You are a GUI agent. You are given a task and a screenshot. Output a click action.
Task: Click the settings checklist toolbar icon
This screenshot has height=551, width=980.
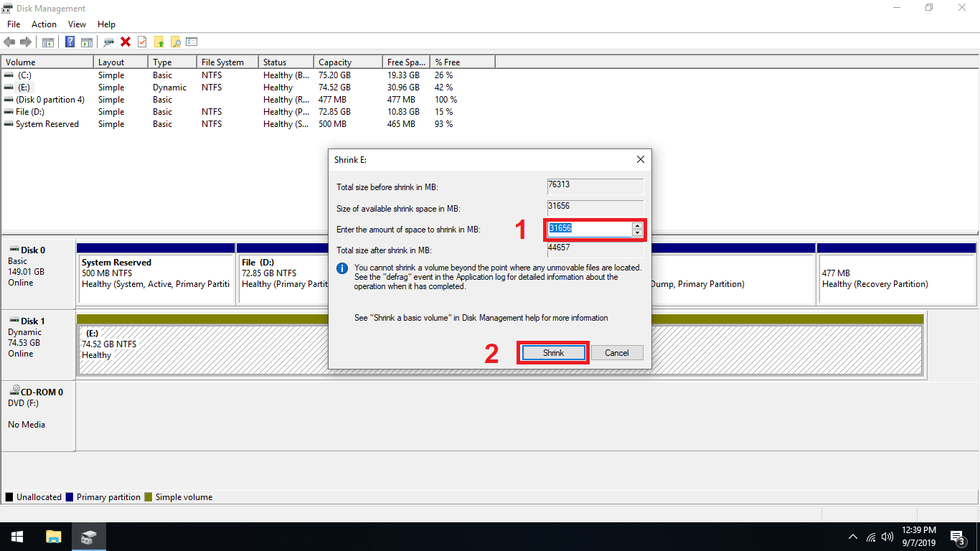[192, 42]
